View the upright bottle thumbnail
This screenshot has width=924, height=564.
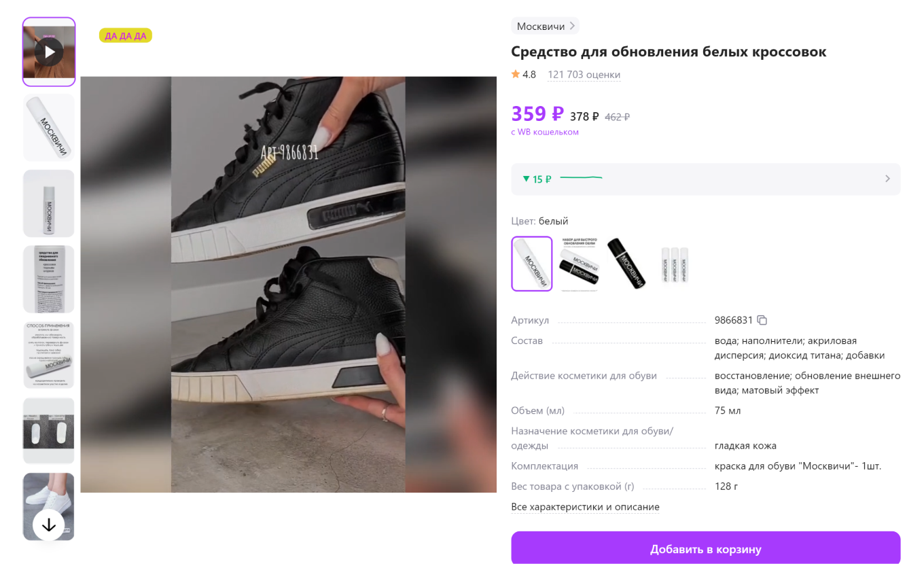click(x=49, y=203)
